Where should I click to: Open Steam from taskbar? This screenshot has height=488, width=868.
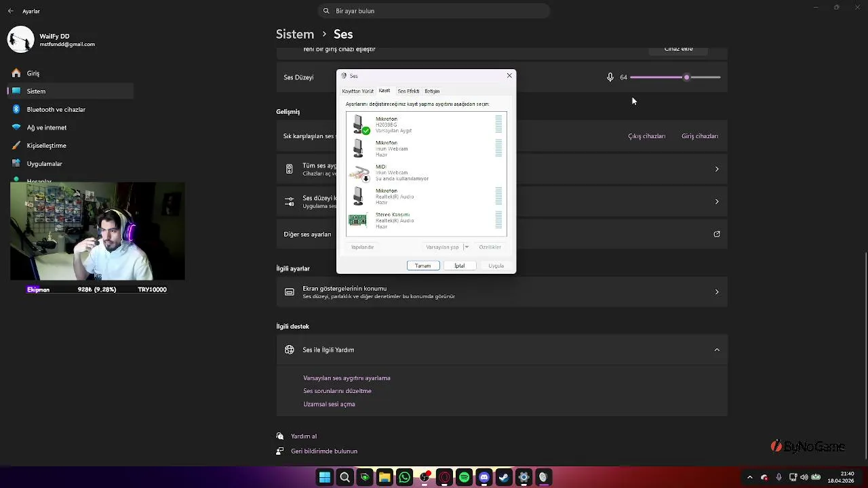point(504,477)
